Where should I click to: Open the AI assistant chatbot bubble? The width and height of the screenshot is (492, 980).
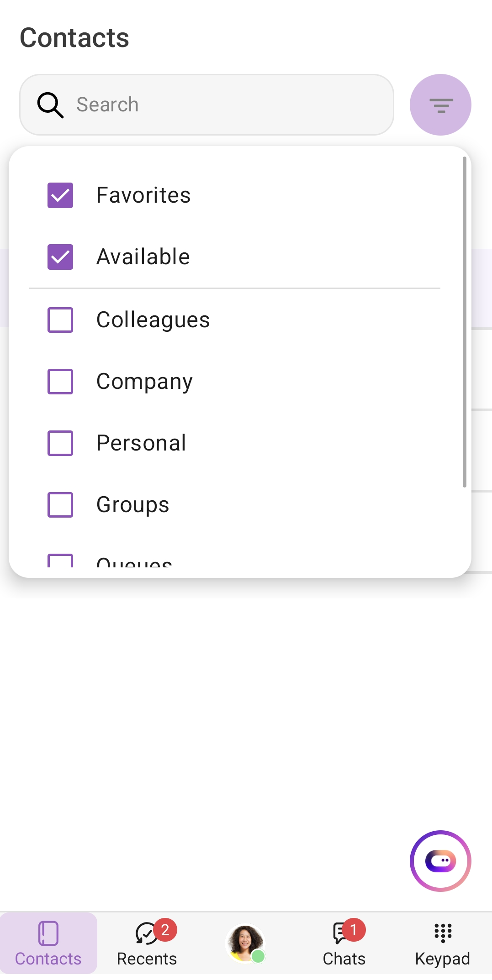click(440, 861)
